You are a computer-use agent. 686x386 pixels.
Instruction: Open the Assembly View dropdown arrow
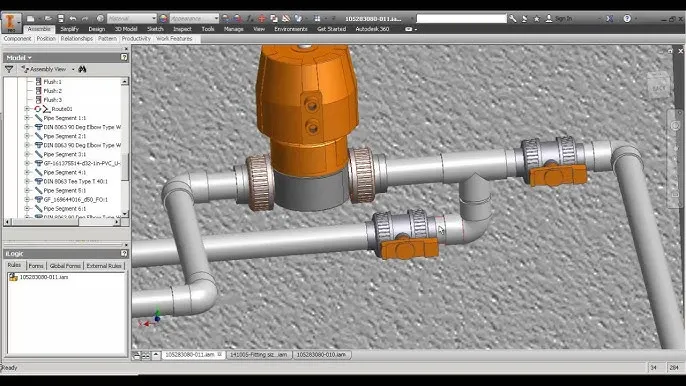pos(73,69)
